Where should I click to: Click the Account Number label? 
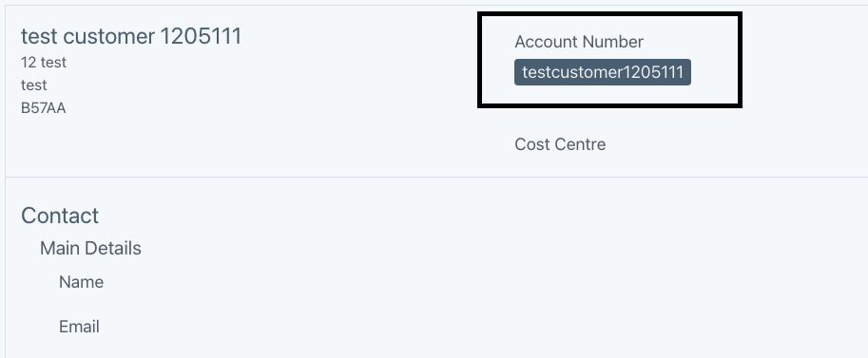[x=579, y=42]
